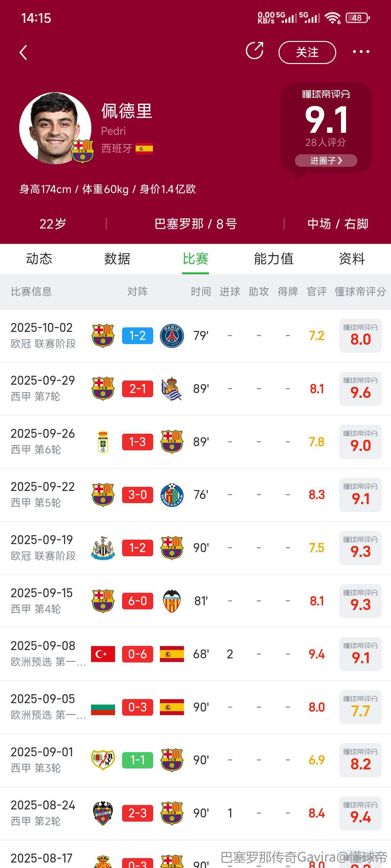Tap the 9.6 rating box
This screenshot has height=868, width=391.
[360, 389]
